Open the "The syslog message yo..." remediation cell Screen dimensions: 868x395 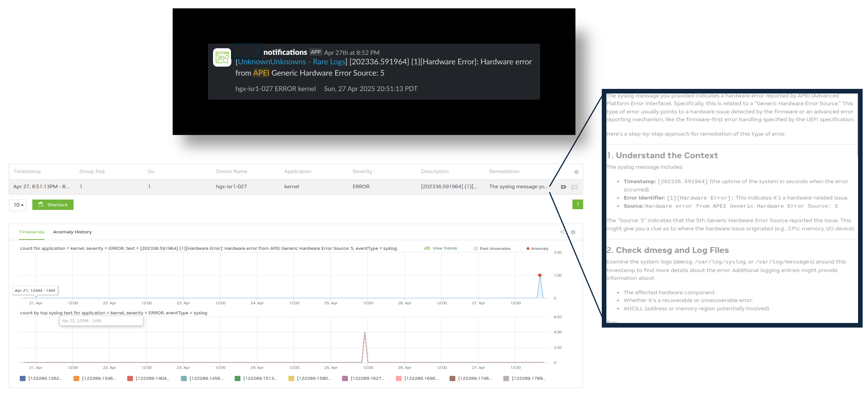(x=518, y=187)
